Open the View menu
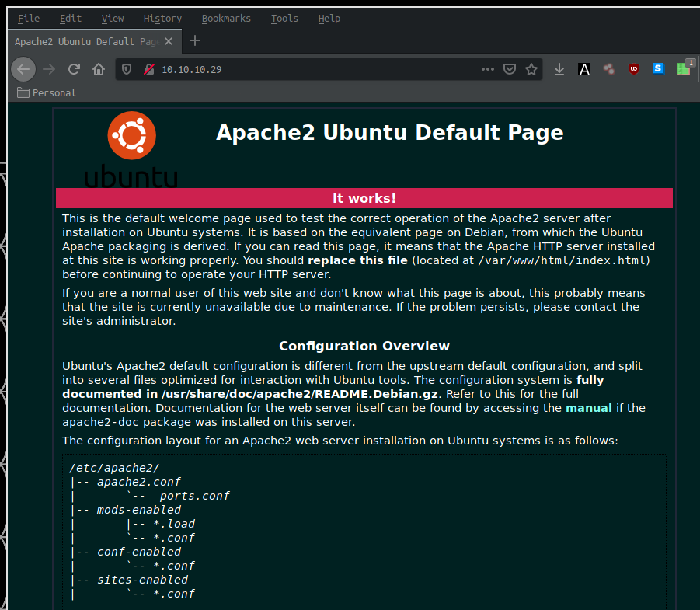This screenshot has width=700, height=610. coord(113,19)
